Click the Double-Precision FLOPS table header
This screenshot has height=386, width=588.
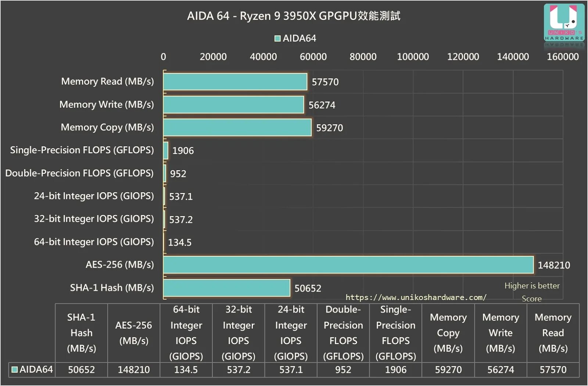[343, 333]
